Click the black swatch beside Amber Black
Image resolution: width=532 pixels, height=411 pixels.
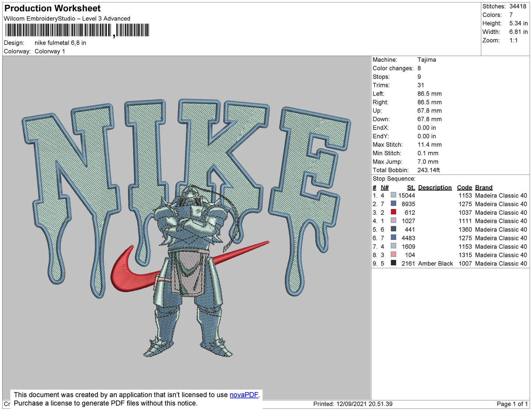(x=393, y=263)
